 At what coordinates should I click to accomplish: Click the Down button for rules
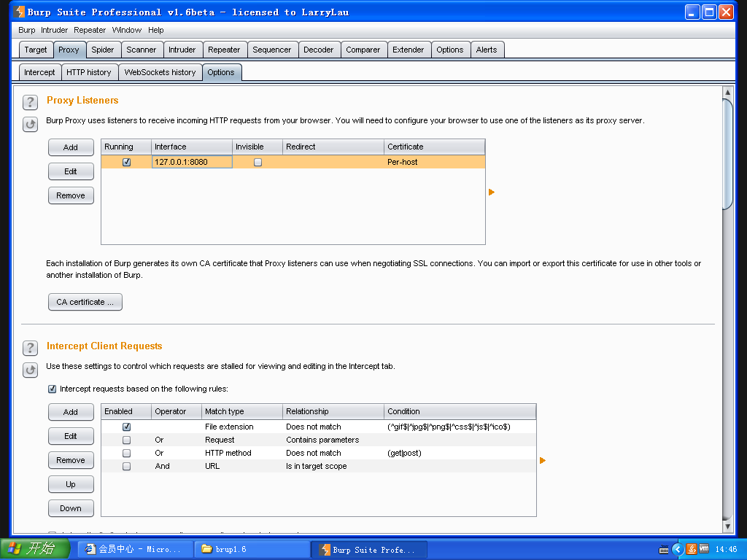(x=71, y=508)
